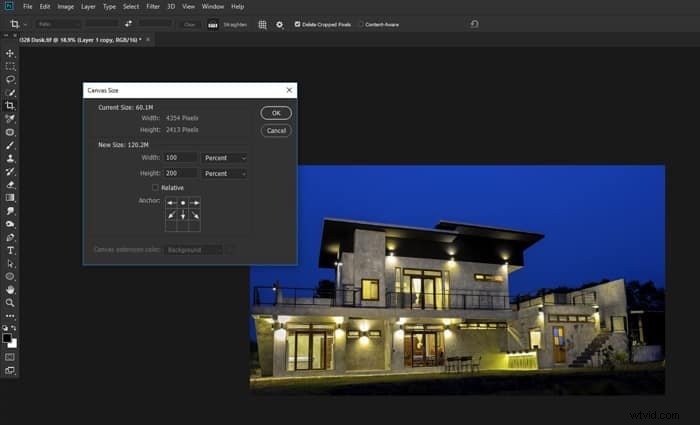The height and width of the screenshot is (425, 700).
Task: Click the Straighten level icon
Action: [213, 25]
